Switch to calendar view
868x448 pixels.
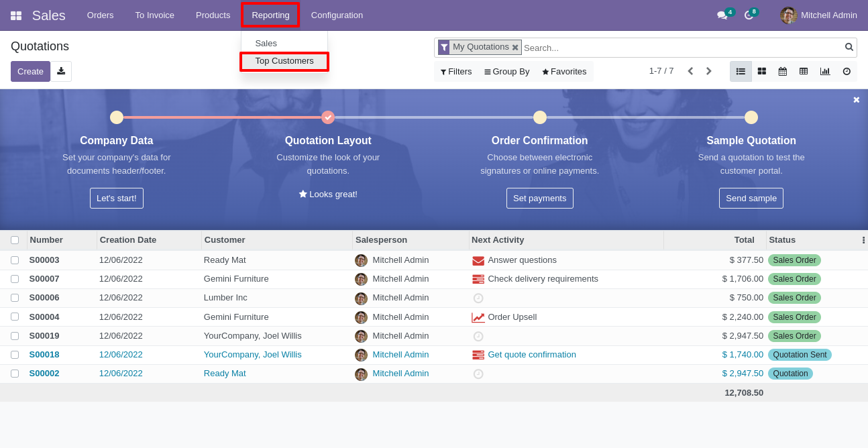coord(783,71)
